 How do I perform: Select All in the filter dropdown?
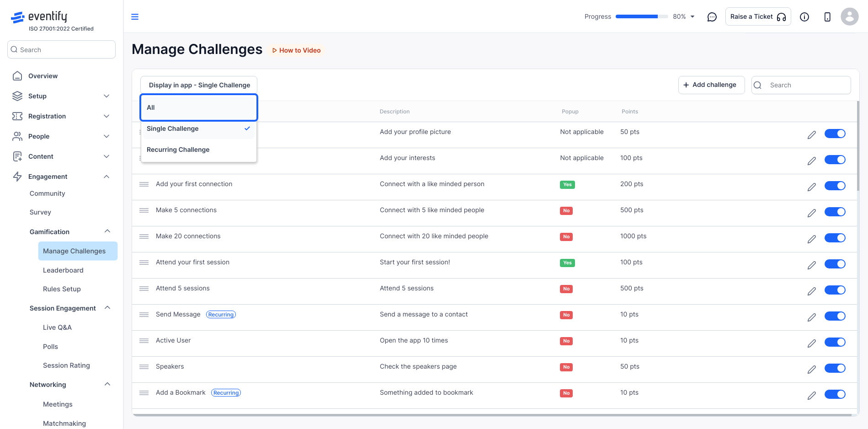coord(199,107)
